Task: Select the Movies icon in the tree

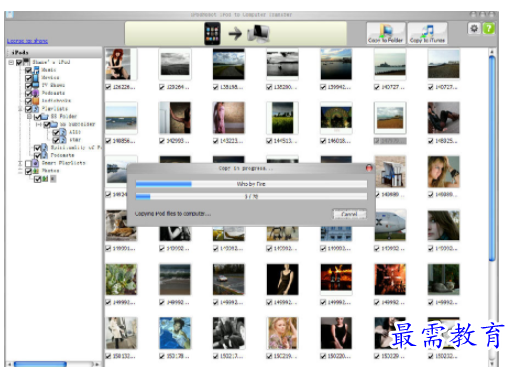Action: pos(36,77)
